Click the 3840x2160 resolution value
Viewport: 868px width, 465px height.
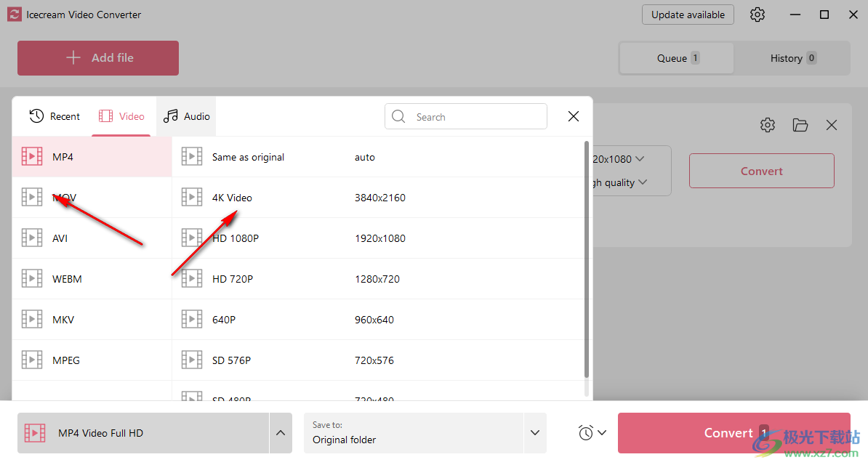tap(379, 198)
